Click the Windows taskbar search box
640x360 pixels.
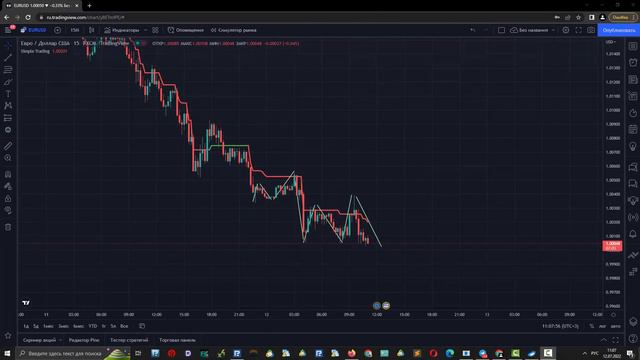pyautogui.click(x=73, y=353)
